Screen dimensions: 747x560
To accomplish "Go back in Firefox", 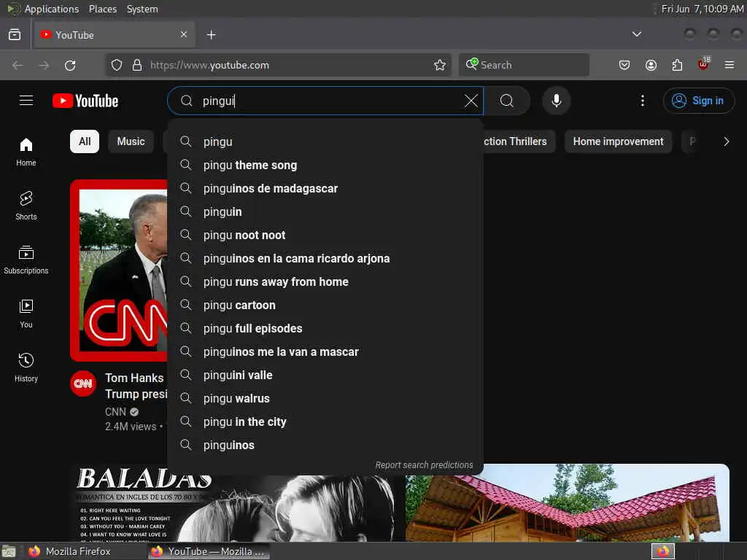I will tap(18, 65).
